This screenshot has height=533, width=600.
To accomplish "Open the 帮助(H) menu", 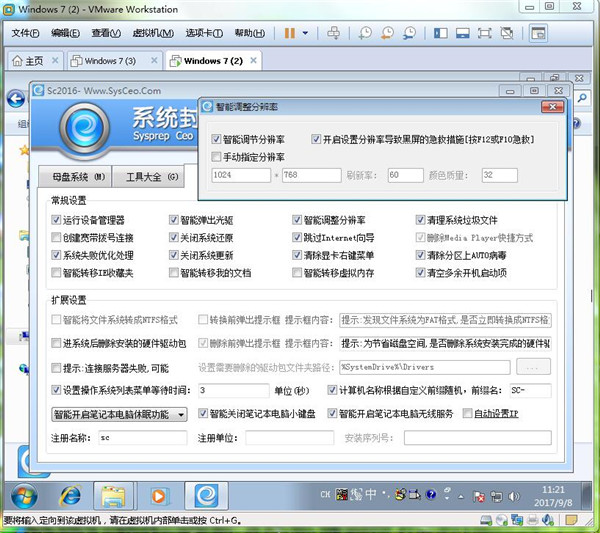I will [249, 33].
